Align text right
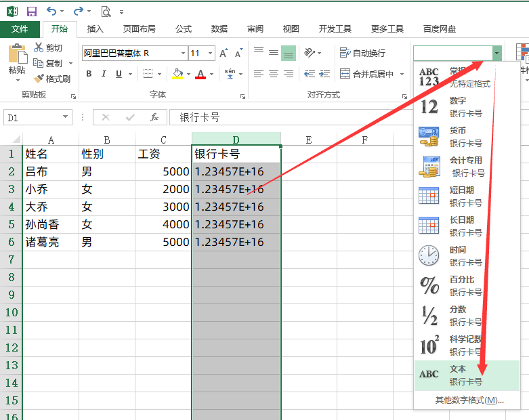The image size is (529, 420). 289,74
